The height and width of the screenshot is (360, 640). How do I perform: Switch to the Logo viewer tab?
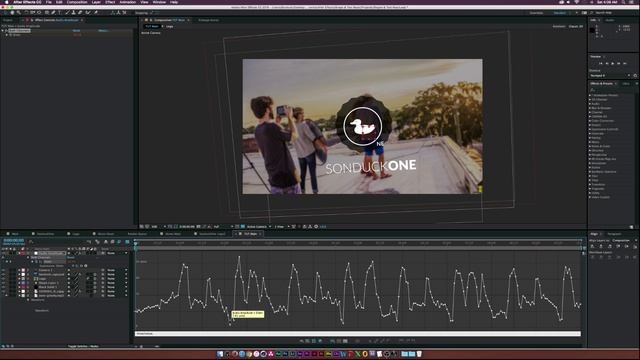point(169,27)
